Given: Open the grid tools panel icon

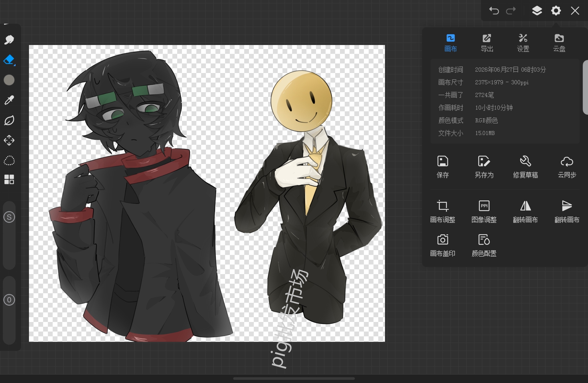Looking at the screenshot, I should pyautogui.click(x=9, y=179).
